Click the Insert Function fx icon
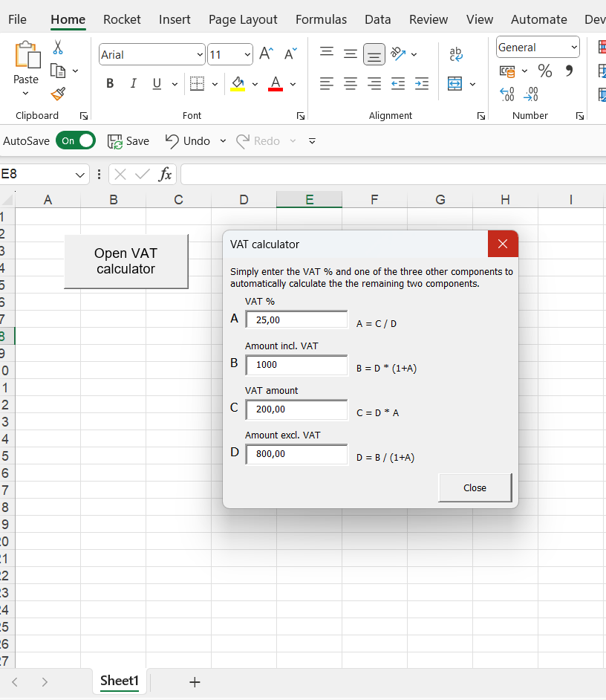 [165, 175]
